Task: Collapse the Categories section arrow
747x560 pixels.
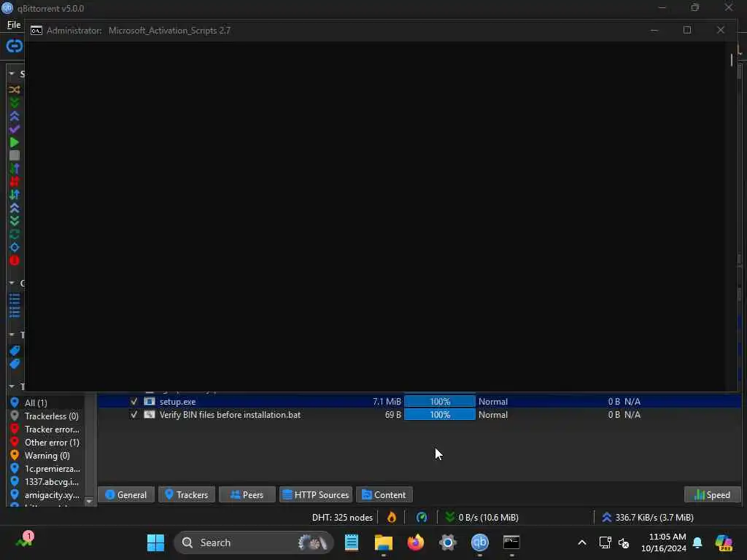Action: (12, 283)
